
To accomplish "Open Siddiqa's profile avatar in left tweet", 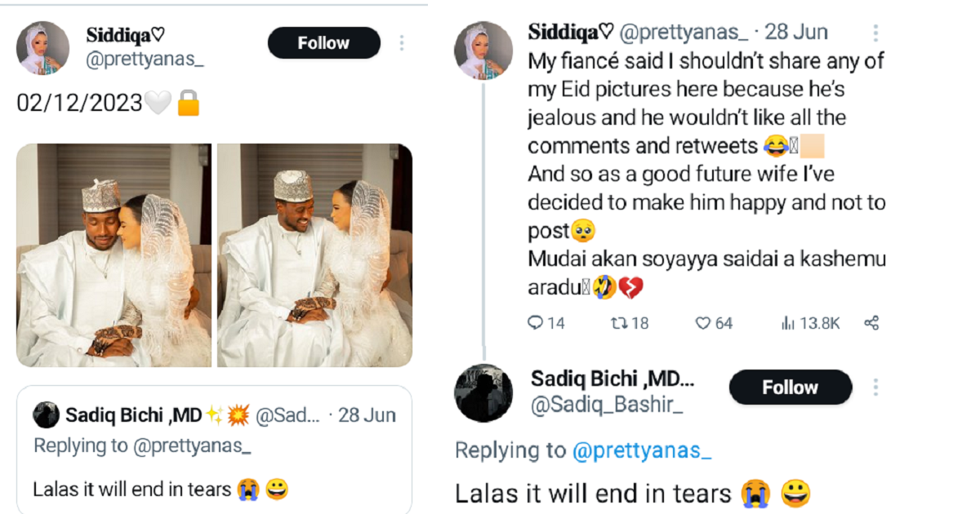I will coord(42,48).
